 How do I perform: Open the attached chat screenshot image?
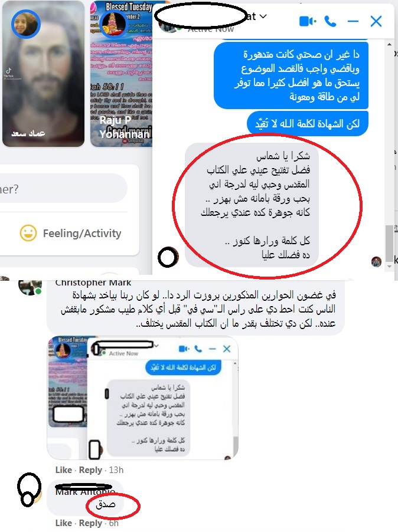pos(143,398)
